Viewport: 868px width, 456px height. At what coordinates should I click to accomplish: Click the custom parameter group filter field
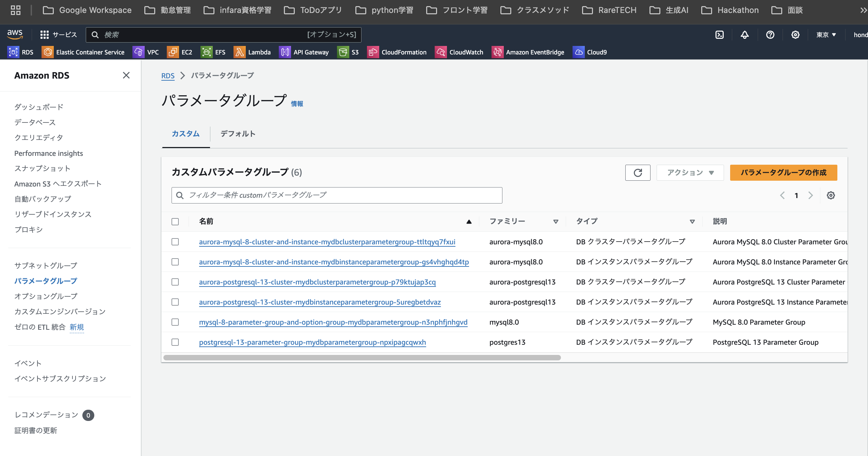(336, 195)
